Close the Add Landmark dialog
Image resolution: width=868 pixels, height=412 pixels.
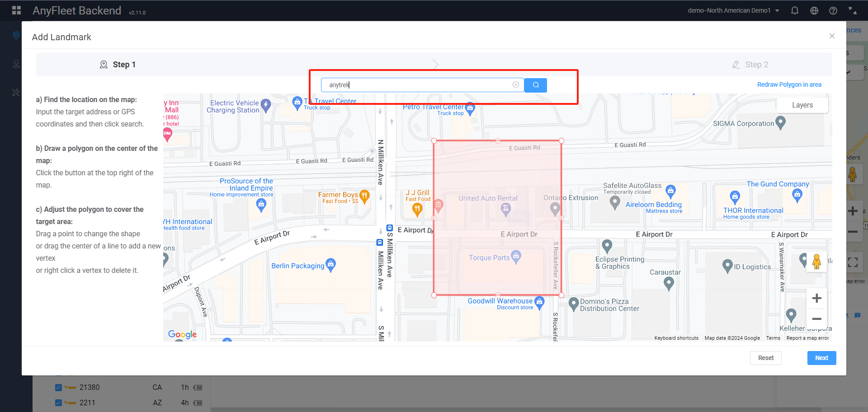[832, 36]
